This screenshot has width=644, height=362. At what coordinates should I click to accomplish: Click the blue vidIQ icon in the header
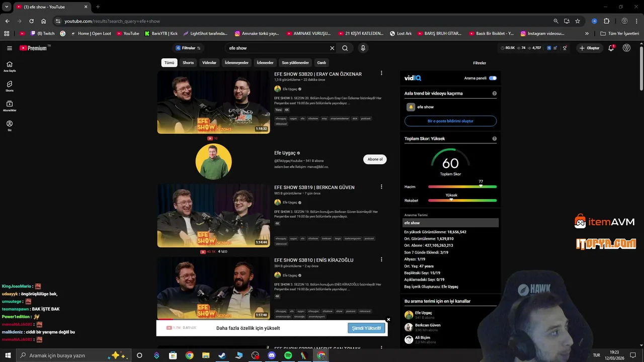[x=549, y=48]
